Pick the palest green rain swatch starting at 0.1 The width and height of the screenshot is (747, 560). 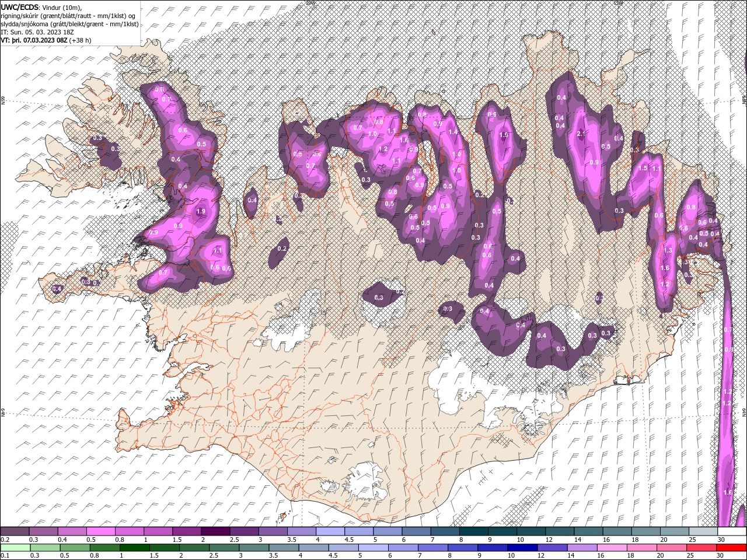coord(15,548)
